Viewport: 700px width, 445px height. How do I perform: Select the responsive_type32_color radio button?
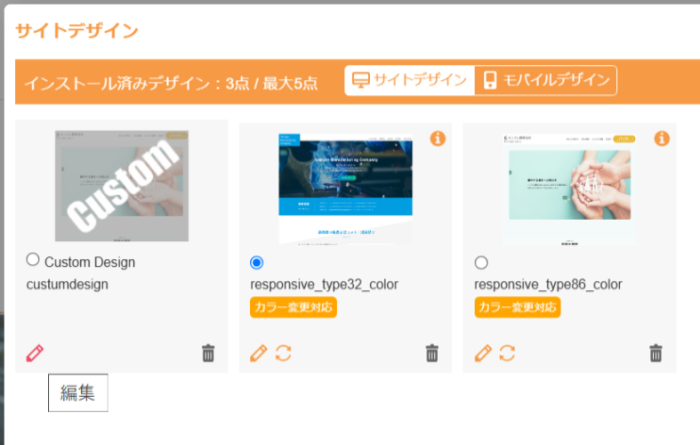pos(257,262)
